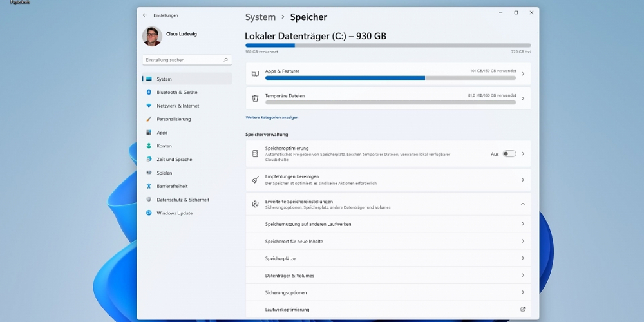Open Konten settings category

187,146
